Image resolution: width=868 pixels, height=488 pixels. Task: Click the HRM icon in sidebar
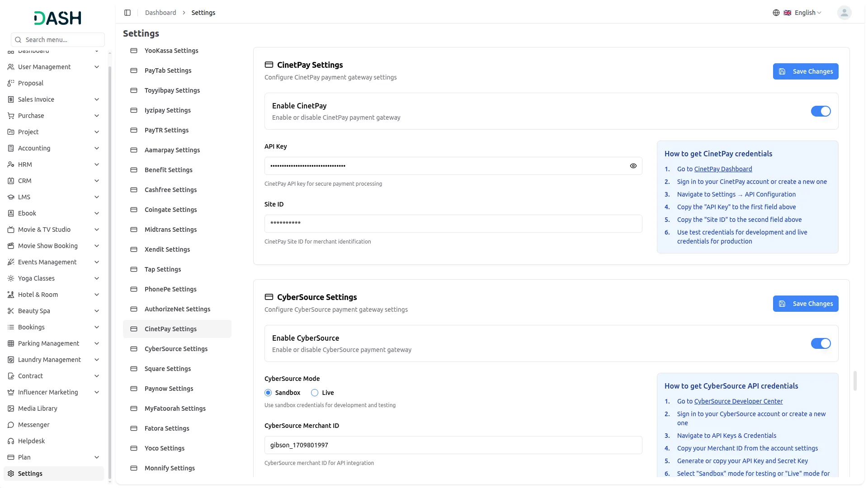point(11,164)
